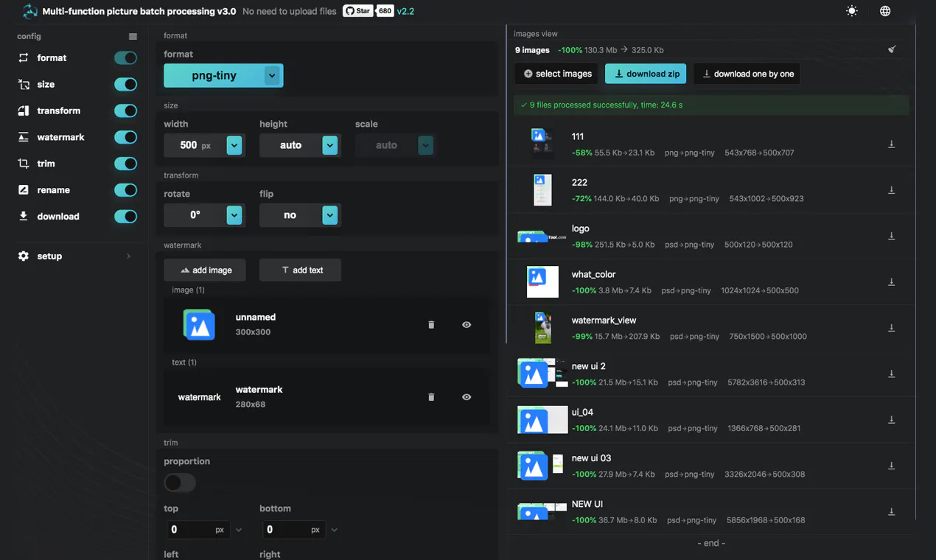Click the download icon in config sidebar
The width and height of the screenshot is (936, 560).
coord(24,217)
